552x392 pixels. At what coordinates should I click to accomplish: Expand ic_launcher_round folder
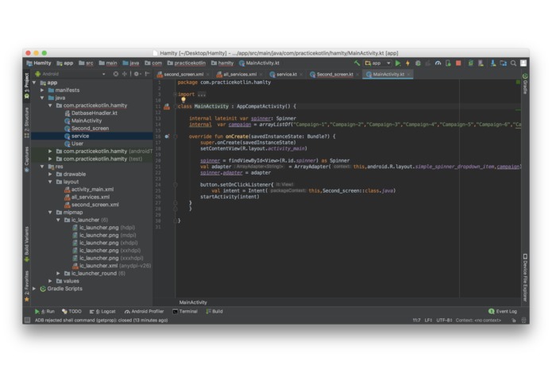click(x=58, y=273)
